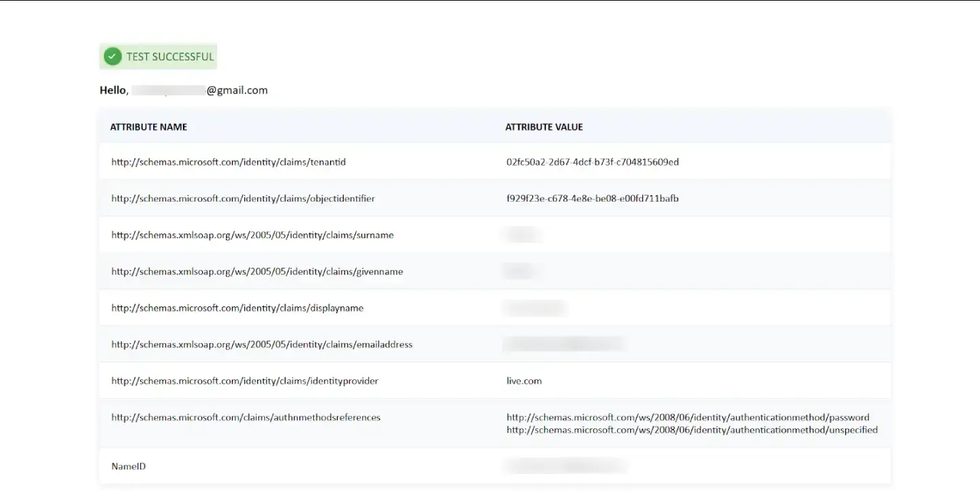This screenshot has height=491, width=980.
Task: Select the object identifier value starting f929f23e
Action: pos(591,198)
